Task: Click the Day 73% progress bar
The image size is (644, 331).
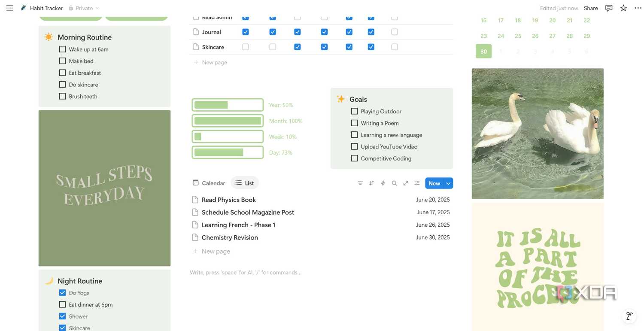Action: (228, 152)
